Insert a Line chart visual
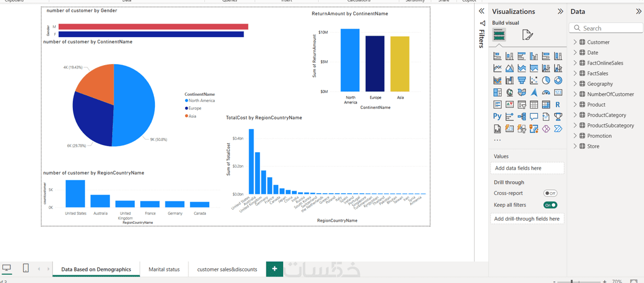 click(x=497, y=68)
